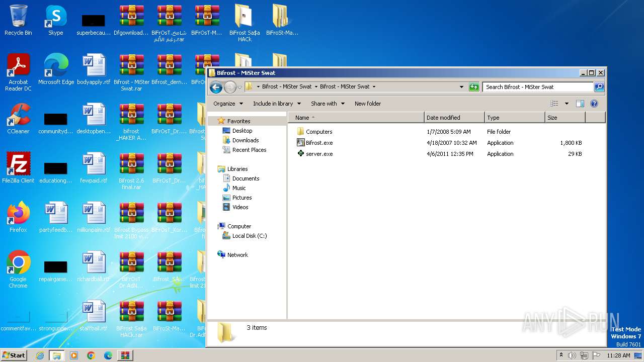
Task: Sort by Name column header
Action: tap(356, 118)
